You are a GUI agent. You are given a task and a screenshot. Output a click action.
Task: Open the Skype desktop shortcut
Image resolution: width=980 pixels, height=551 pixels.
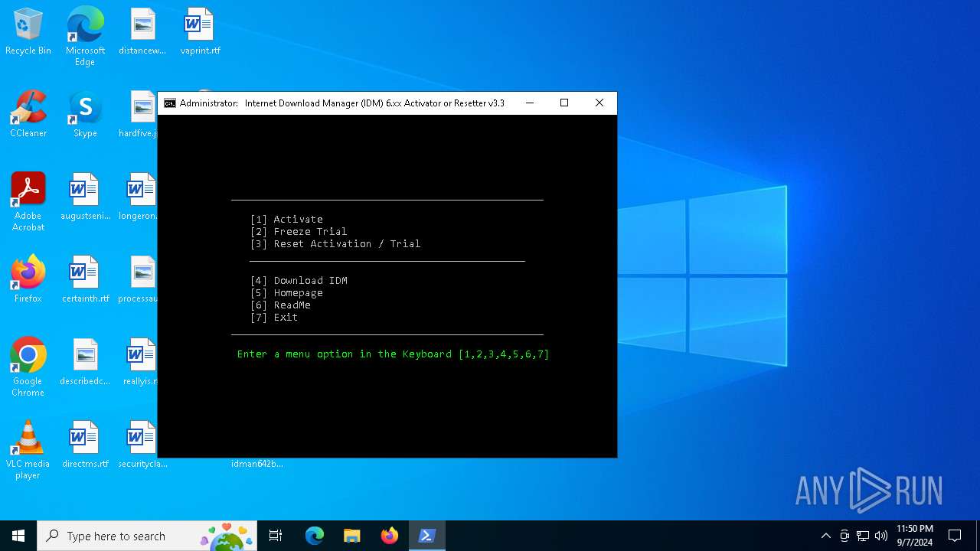pos(85,115)
